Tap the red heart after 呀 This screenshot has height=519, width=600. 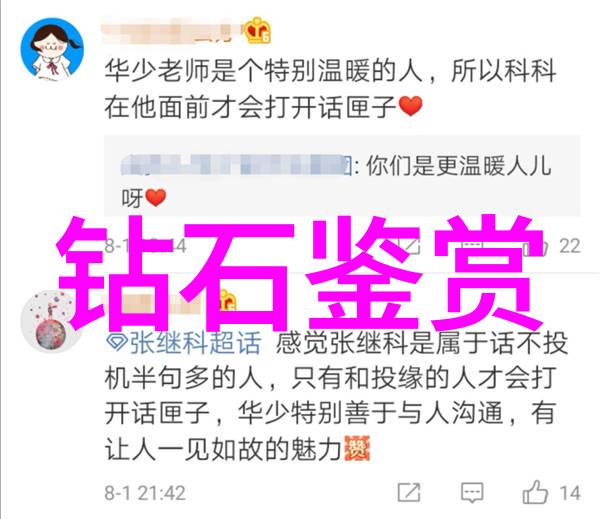[156, 198]
